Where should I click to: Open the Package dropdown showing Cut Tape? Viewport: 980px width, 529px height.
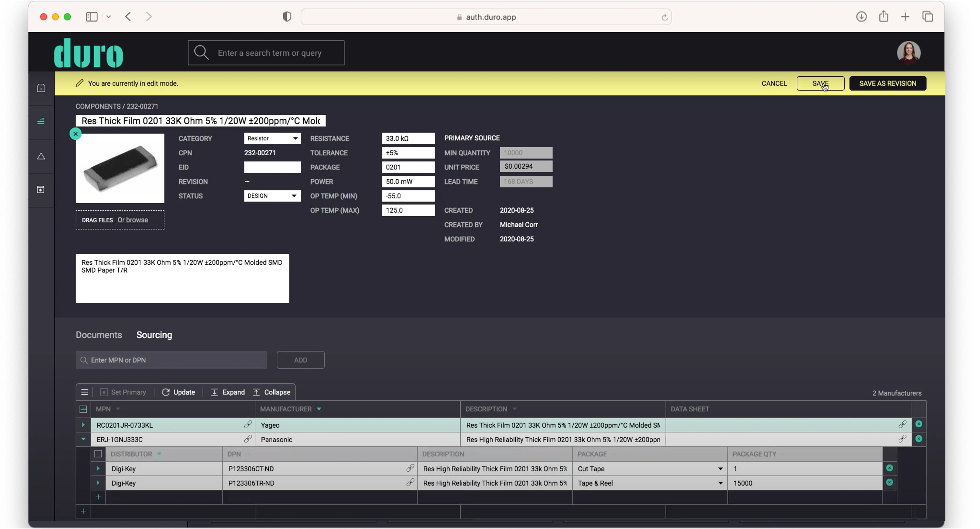720,469
